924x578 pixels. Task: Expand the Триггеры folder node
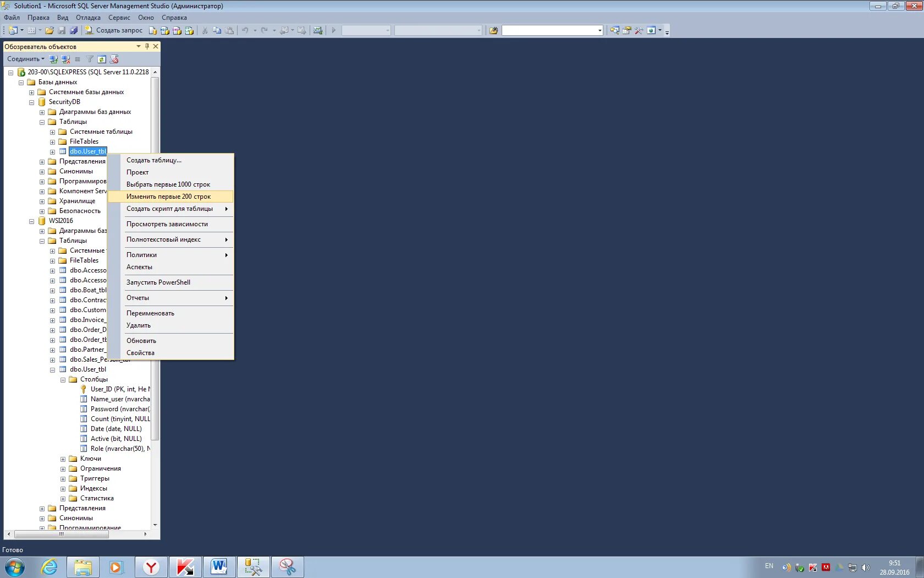click(x=63, y=479)
